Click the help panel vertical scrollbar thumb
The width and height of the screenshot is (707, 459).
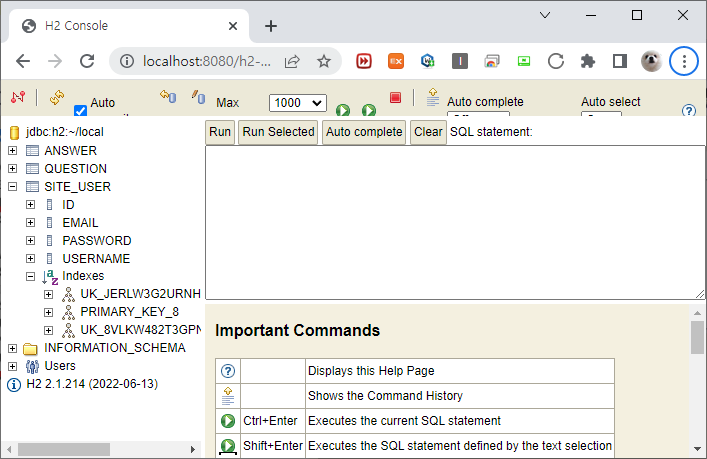[x=697, y=338]
